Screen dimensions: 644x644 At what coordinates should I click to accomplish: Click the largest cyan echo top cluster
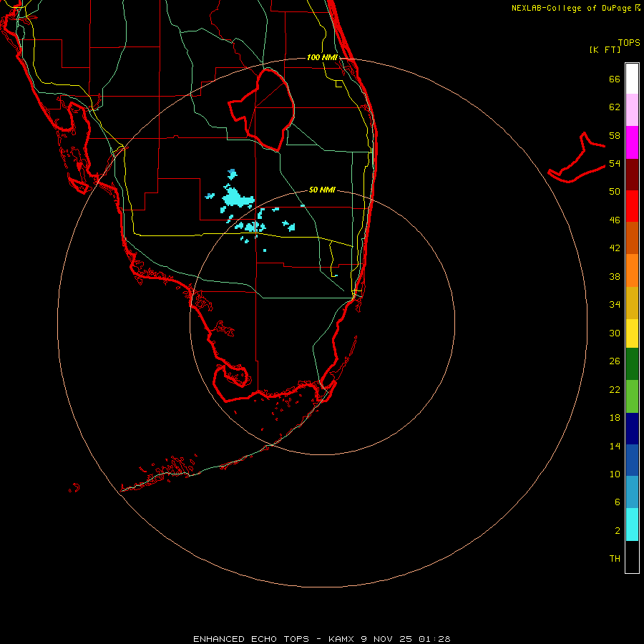pyautogui.click(x=236, y=197)
